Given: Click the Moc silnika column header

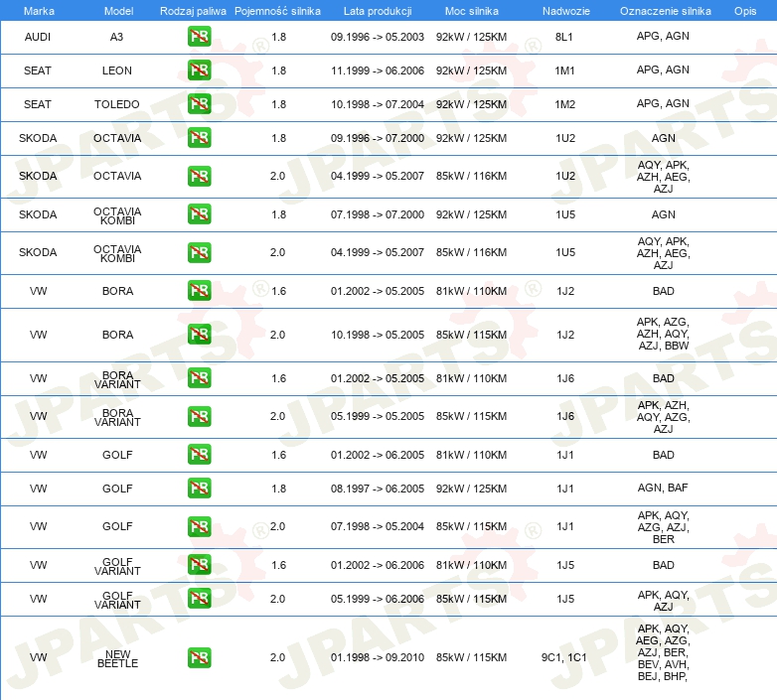Looking at the screenshot, I should click(472, 11).
